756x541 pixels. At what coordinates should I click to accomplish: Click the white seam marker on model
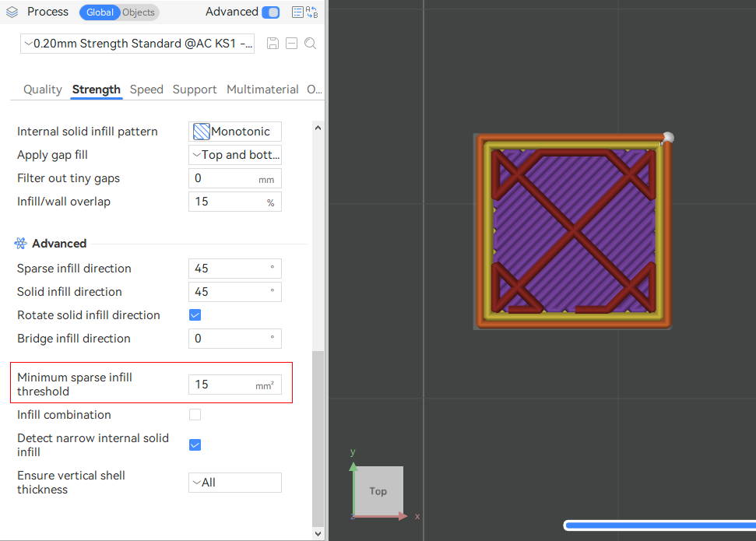coord(668,138)
